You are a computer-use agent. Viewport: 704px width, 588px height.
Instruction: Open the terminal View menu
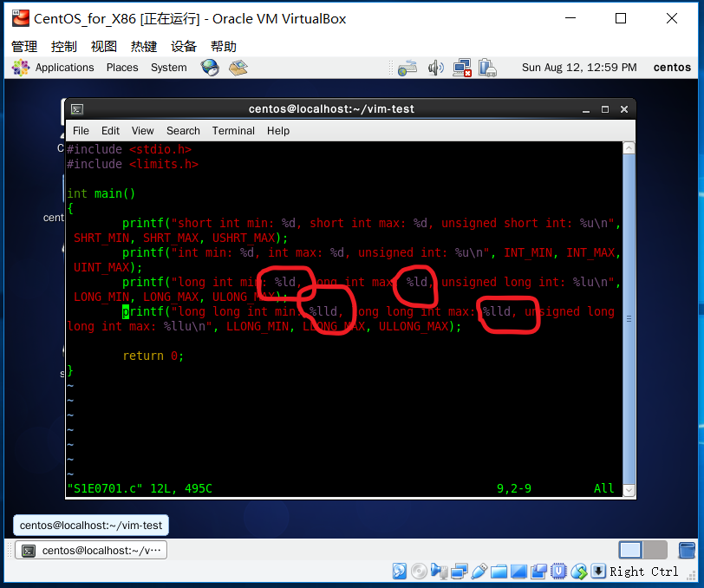point(142,131)
